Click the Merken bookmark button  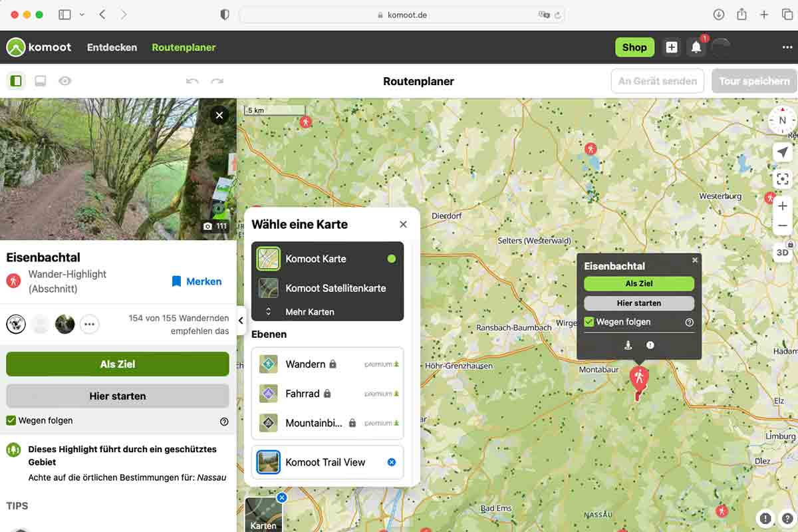(196, 281)
